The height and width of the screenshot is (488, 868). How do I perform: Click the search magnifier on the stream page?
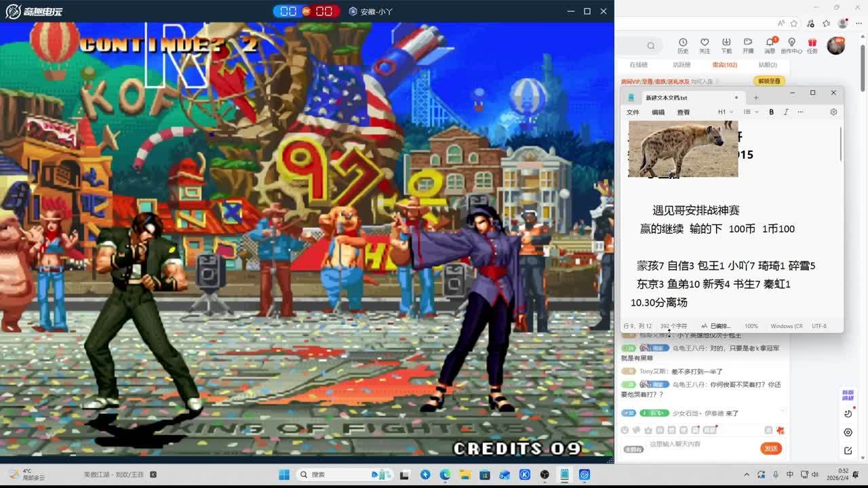click(x=651, y=45)
